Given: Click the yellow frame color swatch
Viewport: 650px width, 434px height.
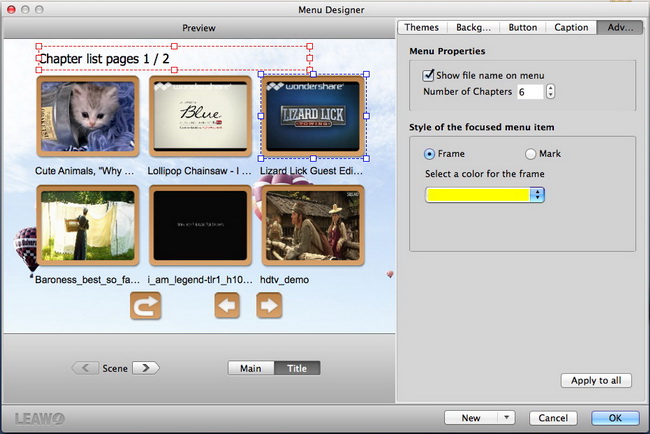Looking at the screenshot, I should coord(478,195).
